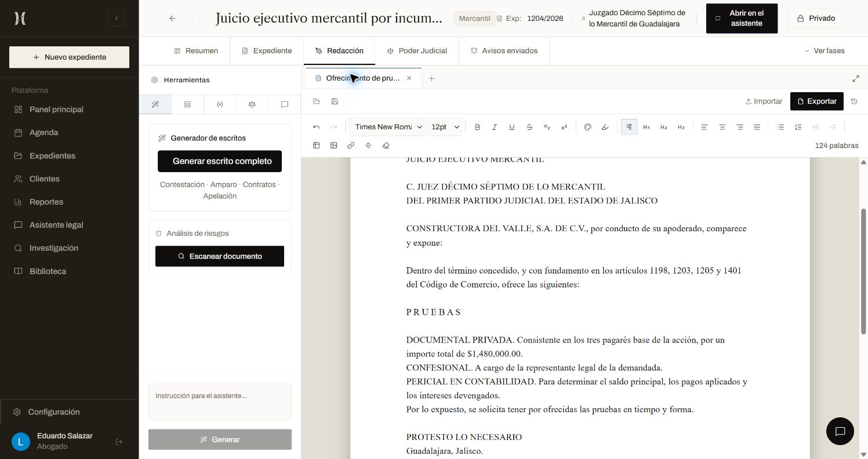
Task: Click the document vertical scrollbar thumb
Action: coord(863,271)
